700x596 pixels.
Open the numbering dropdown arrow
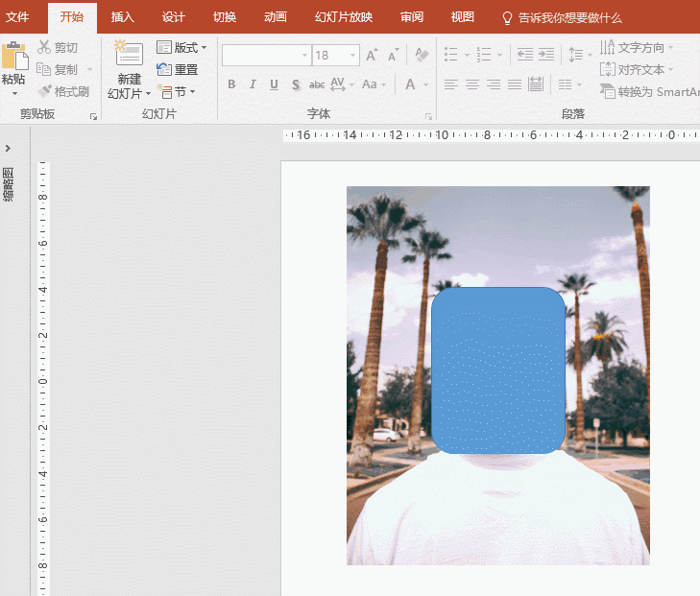tap(499, 56)
